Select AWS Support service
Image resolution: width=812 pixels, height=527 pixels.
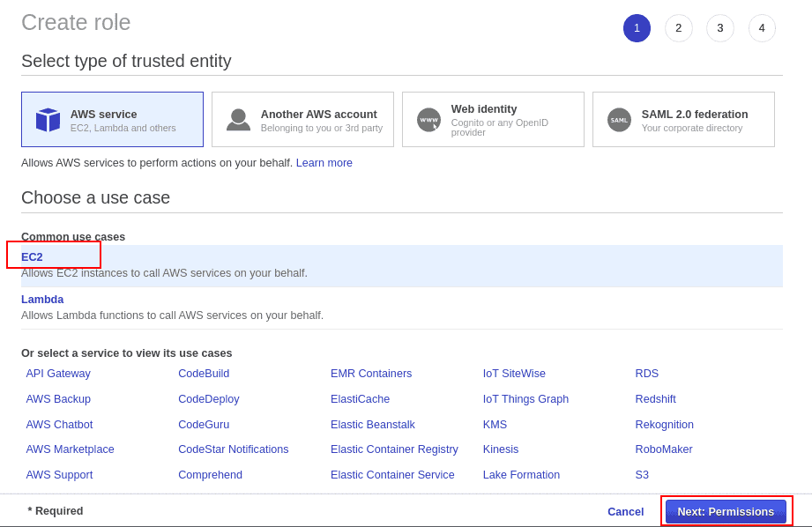(60, 474)
